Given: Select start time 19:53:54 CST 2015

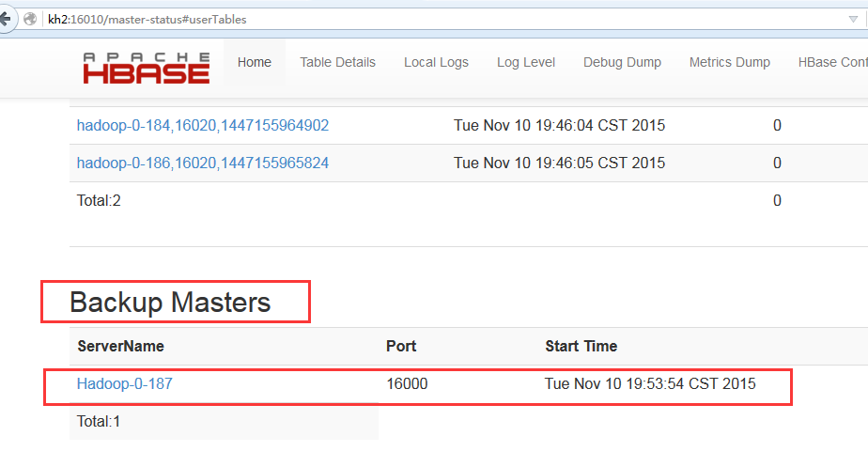Looking at the screenshot, I should pos(650,383).
